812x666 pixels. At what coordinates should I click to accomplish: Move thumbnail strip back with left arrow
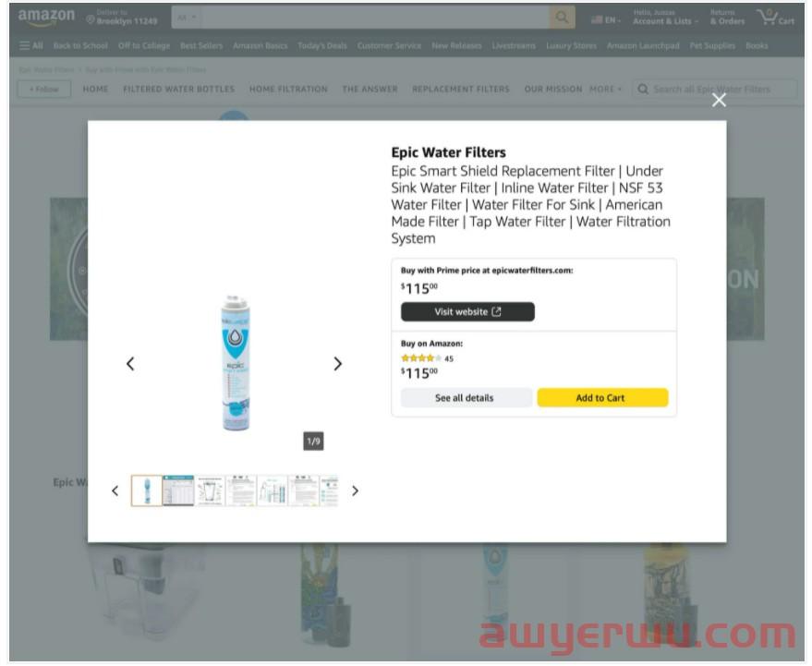(x=115, y=490)
